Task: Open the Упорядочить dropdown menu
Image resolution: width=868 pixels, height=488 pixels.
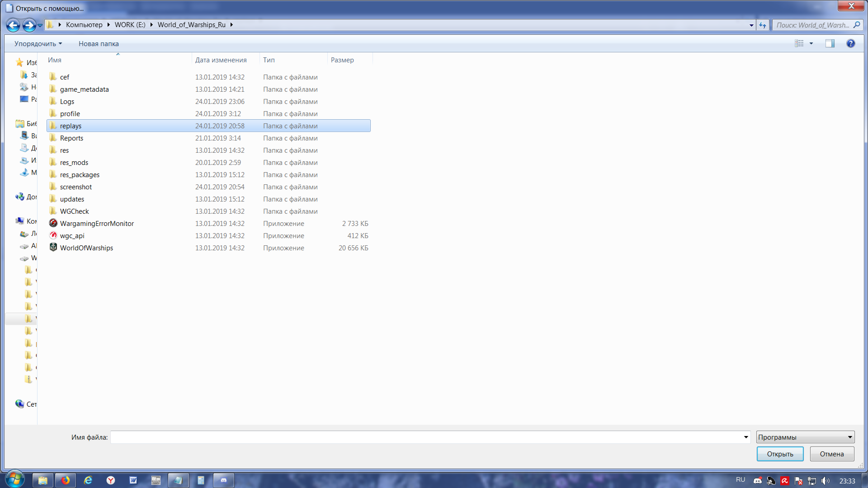Action: click(38, 43)
